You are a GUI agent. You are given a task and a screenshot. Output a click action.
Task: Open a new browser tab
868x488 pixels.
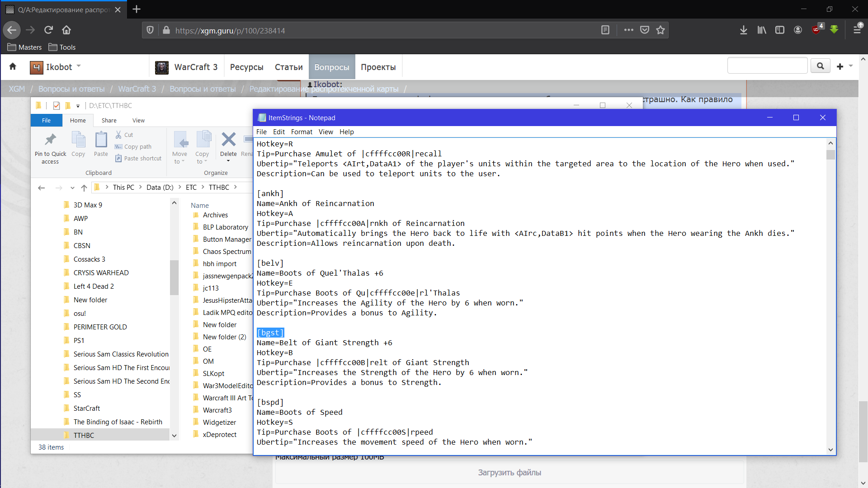[x=137, y=9]
